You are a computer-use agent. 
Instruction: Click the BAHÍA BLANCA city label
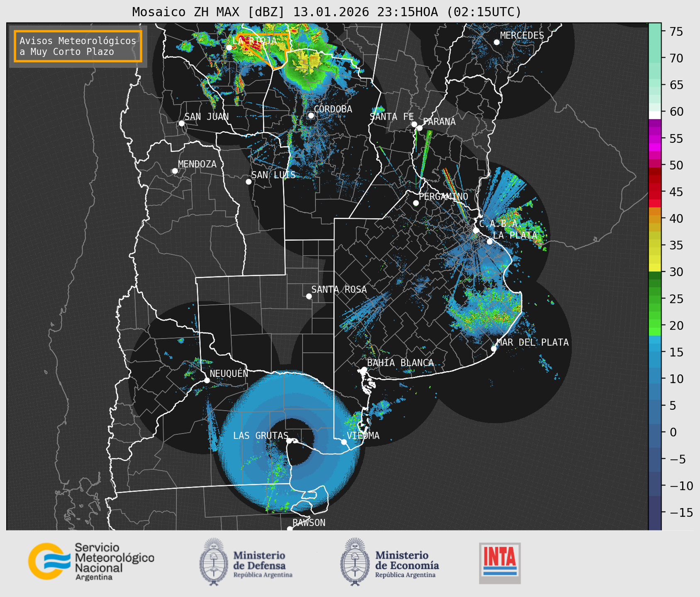400,363
